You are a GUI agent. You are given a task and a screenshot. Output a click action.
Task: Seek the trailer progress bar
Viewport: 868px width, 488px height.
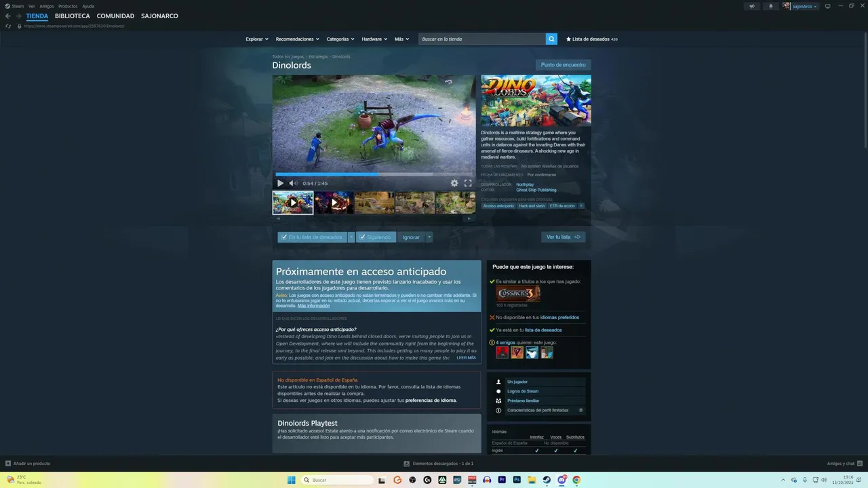(374, 174)
